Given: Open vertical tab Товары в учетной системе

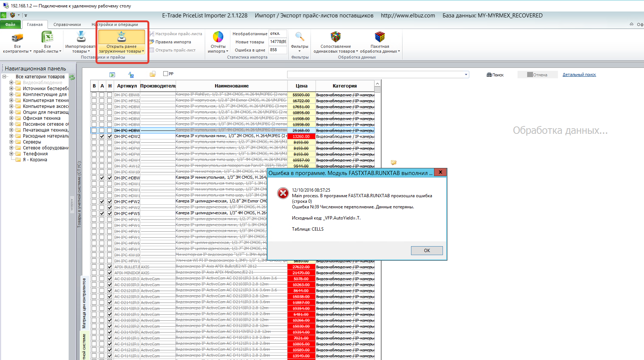Looking at the screenshot, I should click(x=79, y=194).
